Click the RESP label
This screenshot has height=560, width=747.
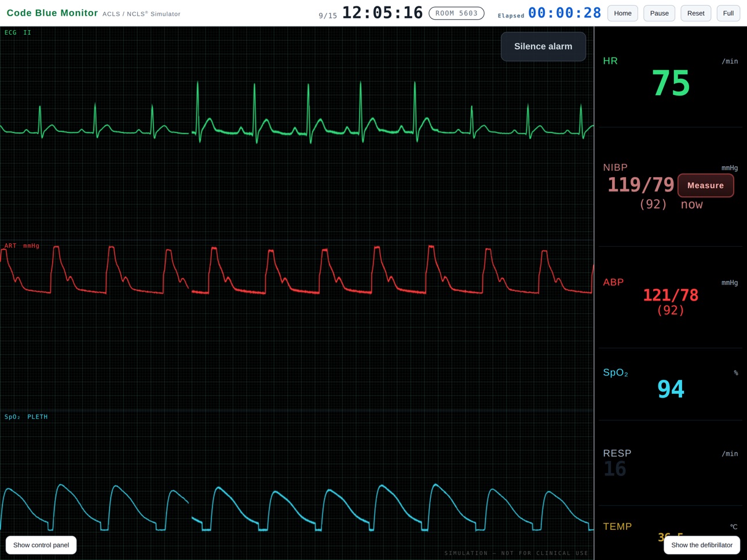[617, 453]
